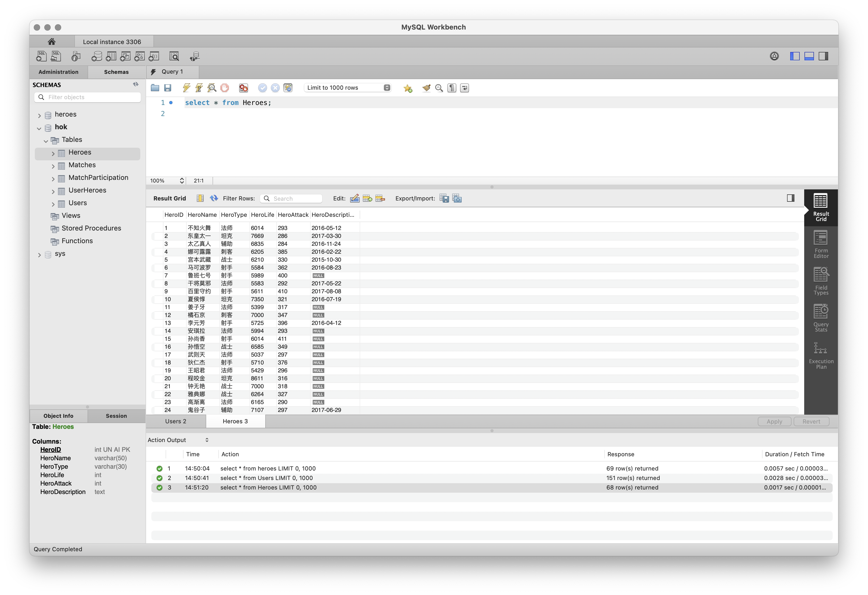Collapse the hok schema tree node

tap(39, 128)
